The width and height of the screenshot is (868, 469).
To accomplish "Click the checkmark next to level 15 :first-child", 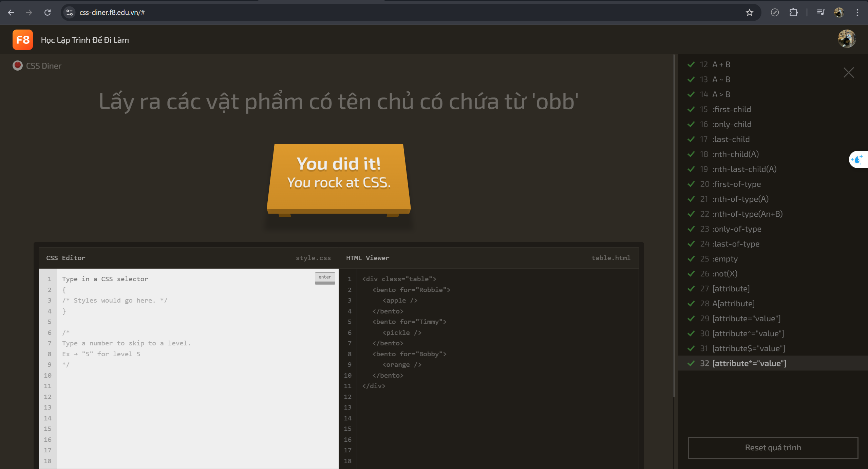I will pyautogui.click(x=692, y=109).
